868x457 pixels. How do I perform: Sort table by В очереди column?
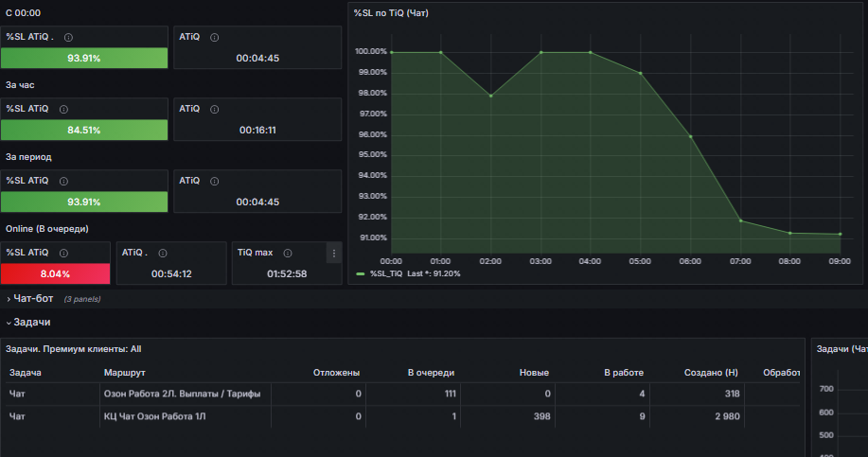[x=431, y=373]
